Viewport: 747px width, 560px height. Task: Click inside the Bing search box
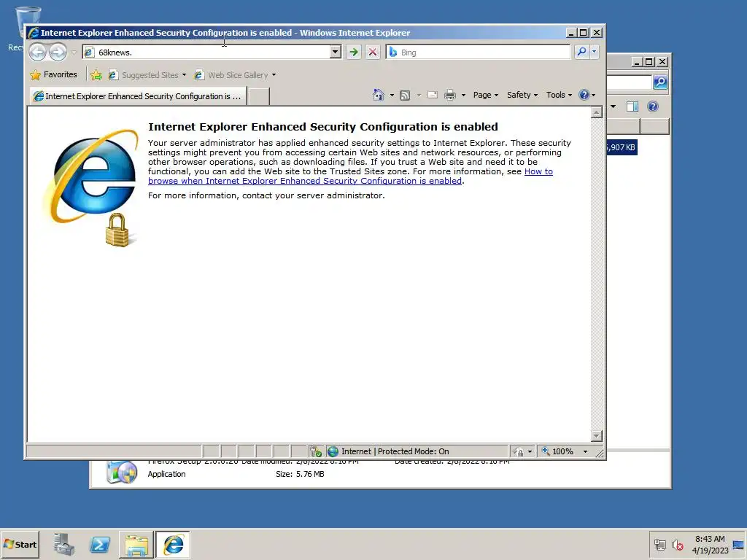[479, 52]
